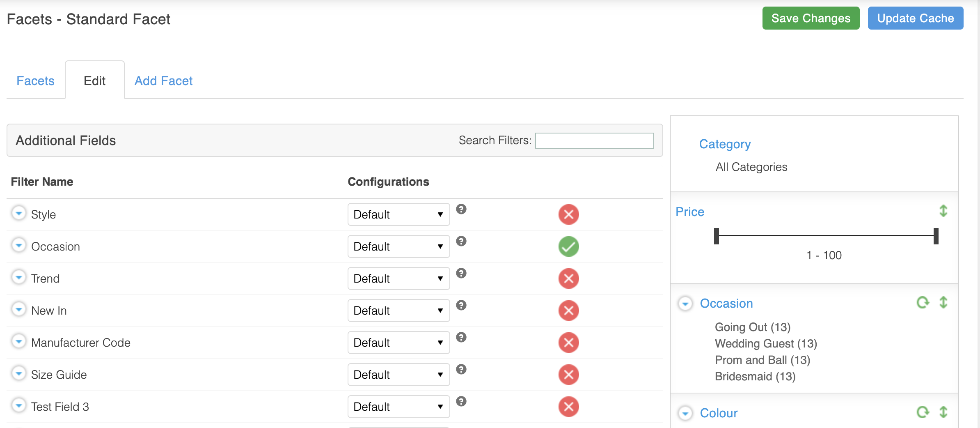Focus the Search Filters input field

point(595,140)
